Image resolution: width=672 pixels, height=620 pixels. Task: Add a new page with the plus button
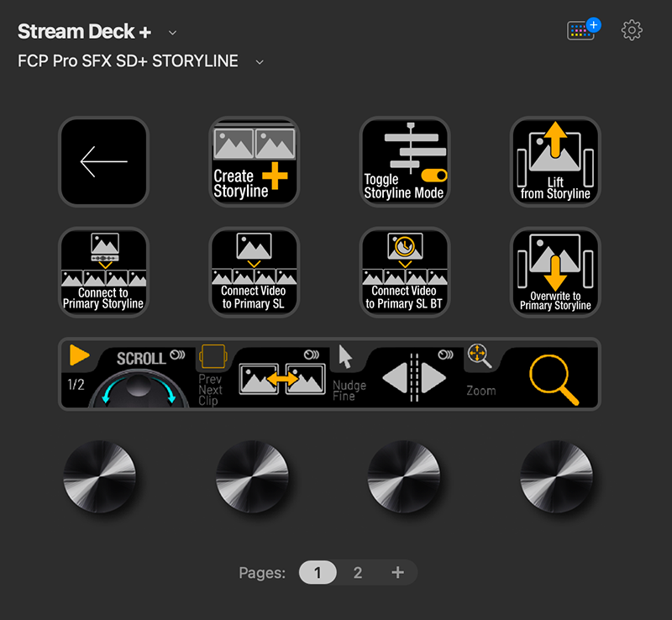click(396, 572)
